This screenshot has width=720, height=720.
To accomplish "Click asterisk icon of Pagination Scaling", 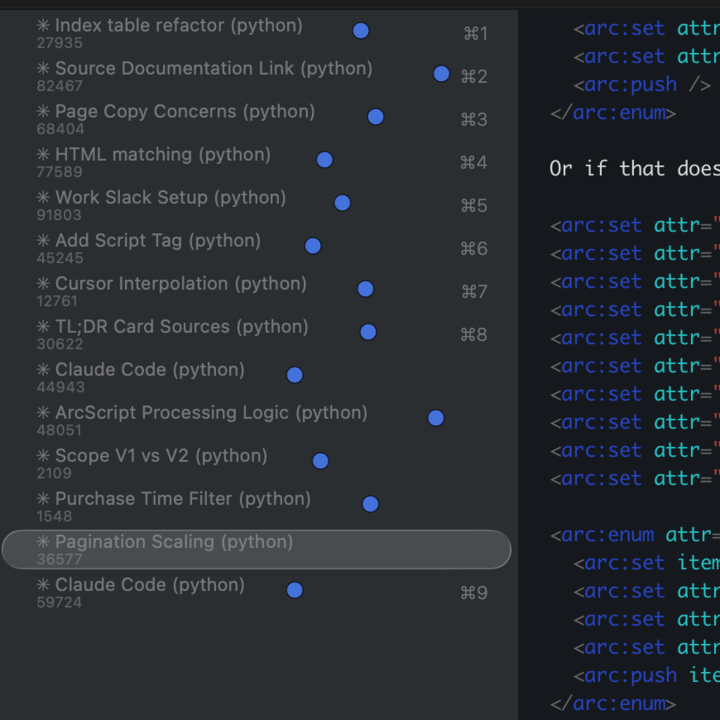I will click(x=43, y=541).
